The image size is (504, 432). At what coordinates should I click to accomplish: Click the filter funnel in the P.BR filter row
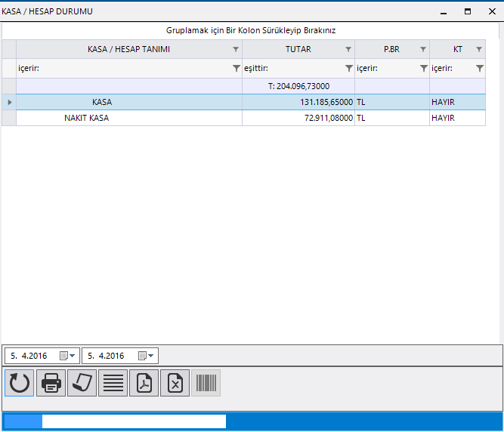click(x=423, y=69)
